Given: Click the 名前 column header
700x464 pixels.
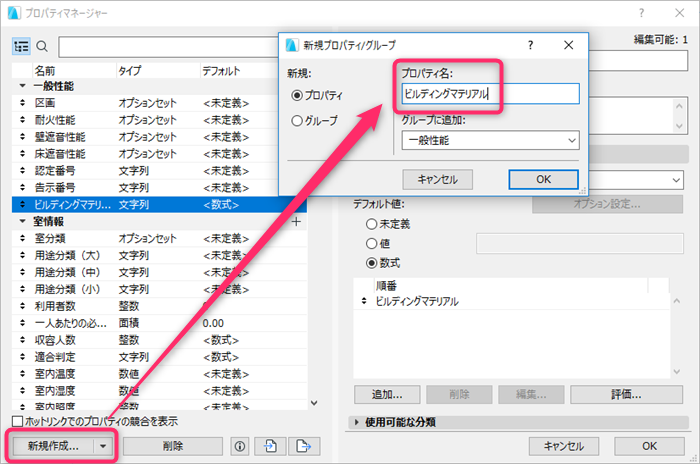Looking at the screenshot, I should (x=74, y=71).
